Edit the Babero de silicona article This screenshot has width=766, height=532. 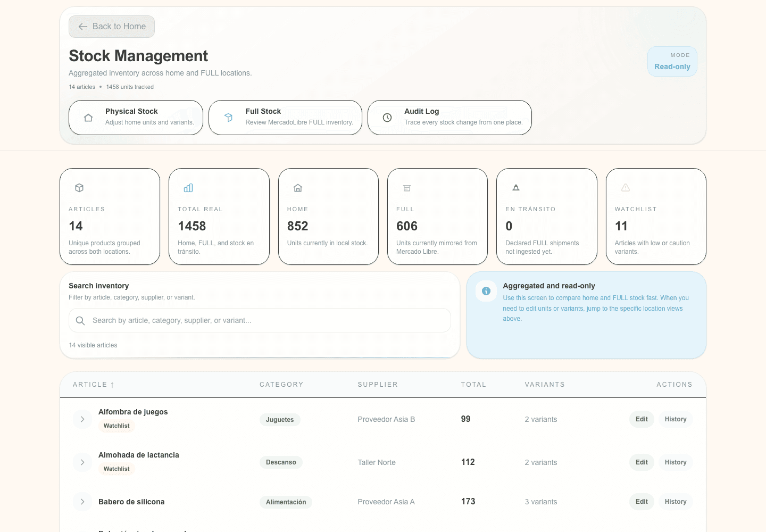pyautogui.click(x=642, y=502)
